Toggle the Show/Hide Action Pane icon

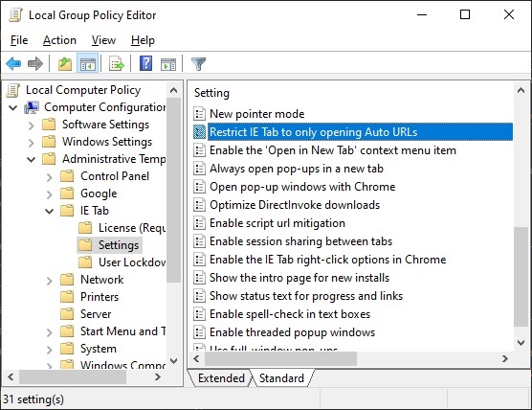point(168,63)
